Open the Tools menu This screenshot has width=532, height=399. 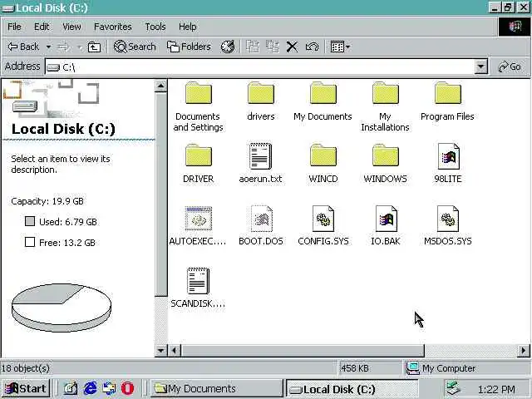(x=155, y=27)
